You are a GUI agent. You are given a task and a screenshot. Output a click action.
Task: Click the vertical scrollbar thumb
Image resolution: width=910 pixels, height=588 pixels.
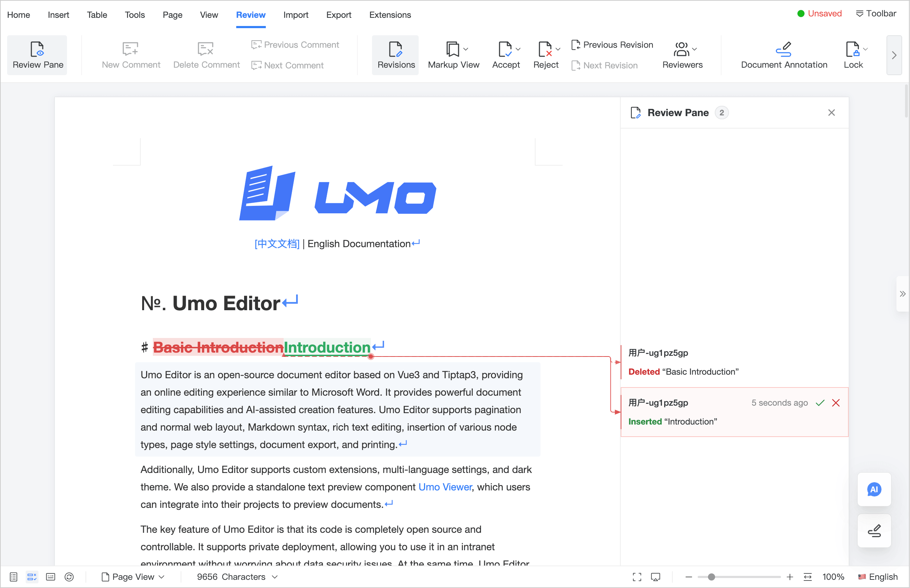click(906, 101)
